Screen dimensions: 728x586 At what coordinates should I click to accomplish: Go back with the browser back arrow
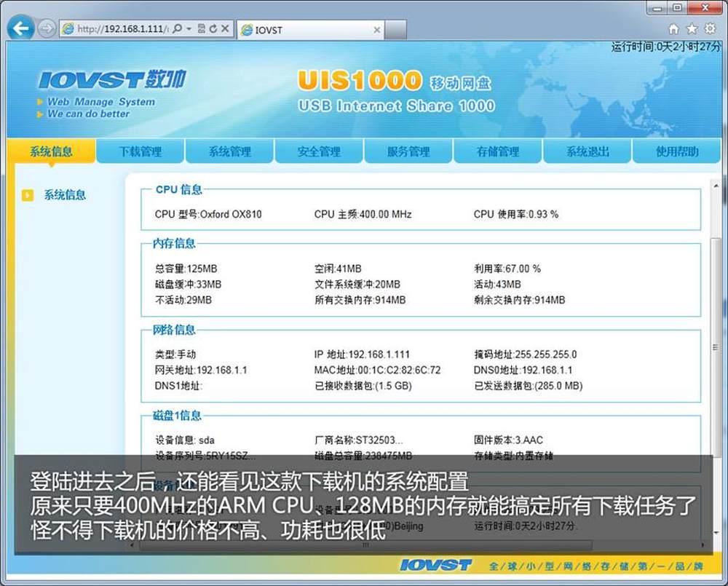pyautogui.click(x=21, y=28)
